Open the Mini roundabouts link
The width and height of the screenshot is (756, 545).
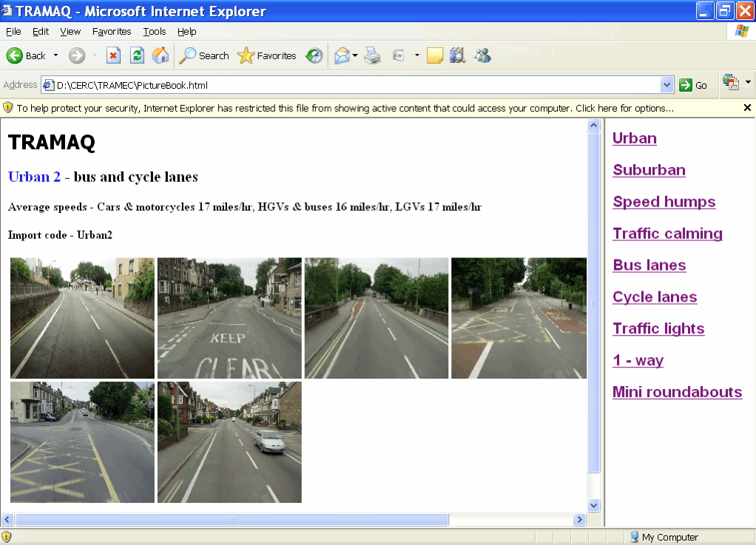[x=677, y=392]
